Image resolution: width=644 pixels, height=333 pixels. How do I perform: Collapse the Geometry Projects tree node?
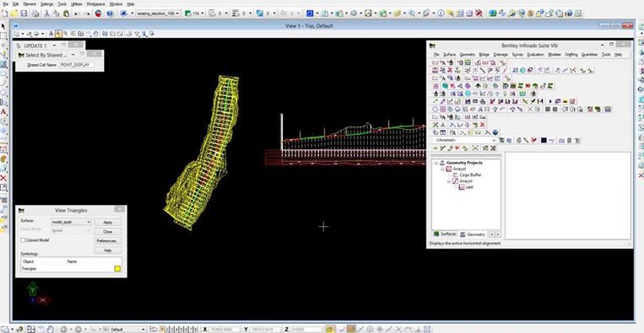[436, 163]
